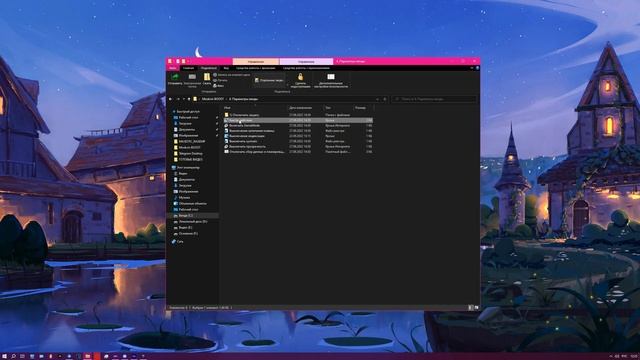The image size is (640, 360).
Task: Open Объемные объекты in sidebar
Action: [x=190, y=203]
